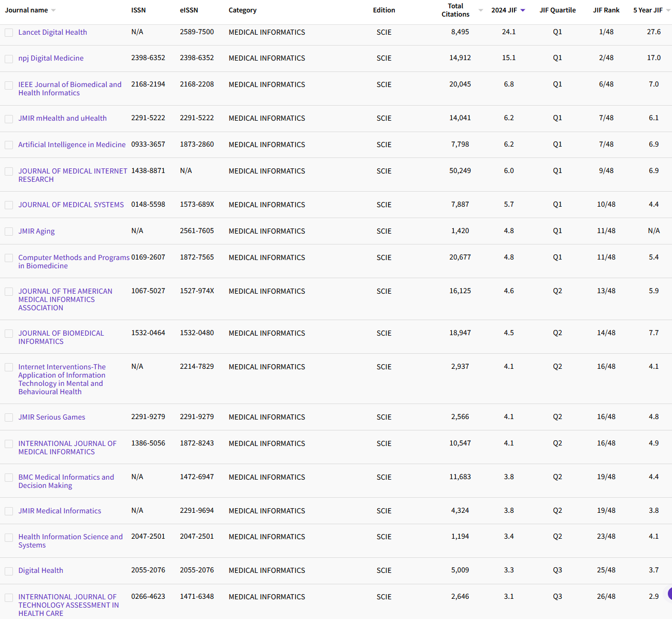
Task: Click the JMIR Medical Informatics link
Action: click(60, 511)
